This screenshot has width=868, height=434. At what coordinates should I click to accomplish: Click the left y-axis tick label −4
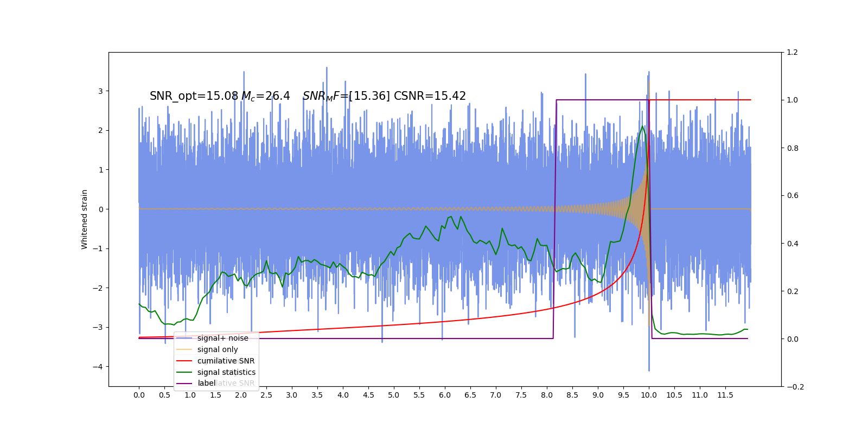click(x=98, y=367)
